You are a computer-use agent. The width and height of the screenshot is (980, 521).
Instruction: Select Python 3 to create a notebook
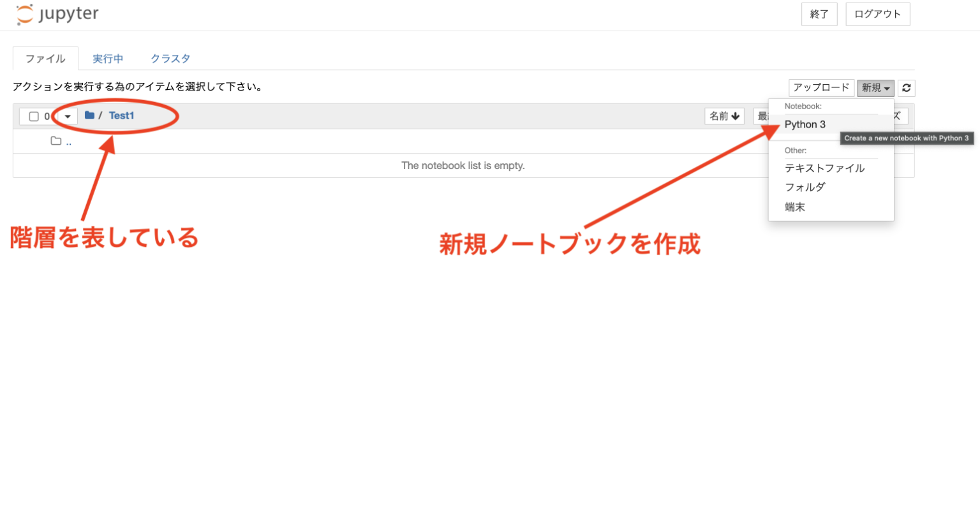805,124
